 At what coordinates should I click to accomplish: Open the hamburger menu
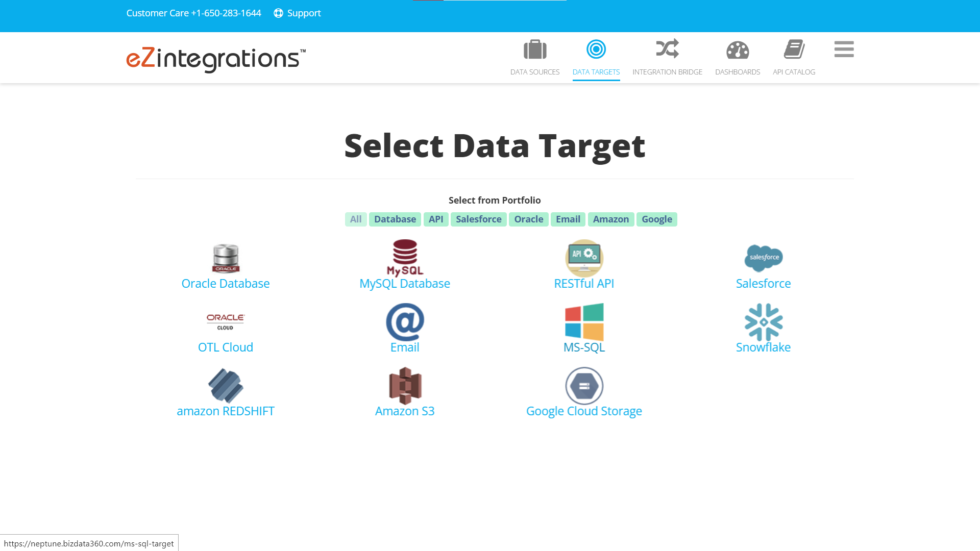[843, 50]
